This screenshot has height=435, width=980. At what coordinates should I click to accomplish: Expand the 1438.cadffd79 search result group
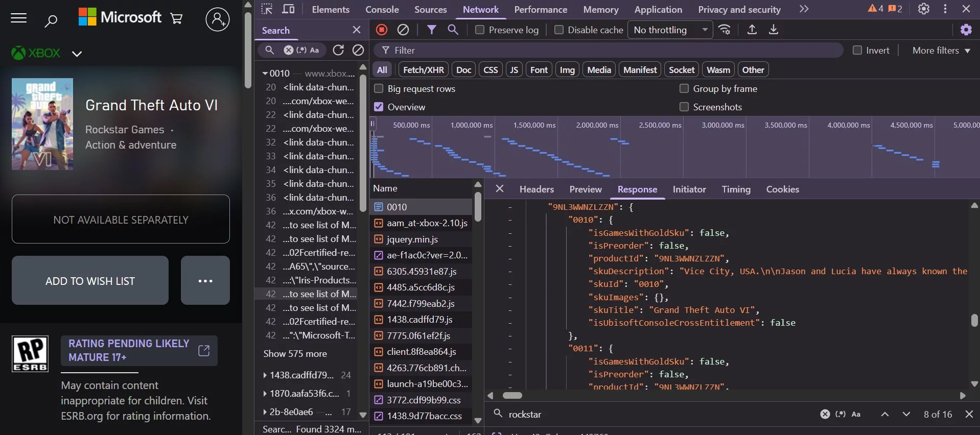click(x=265, y=375)
